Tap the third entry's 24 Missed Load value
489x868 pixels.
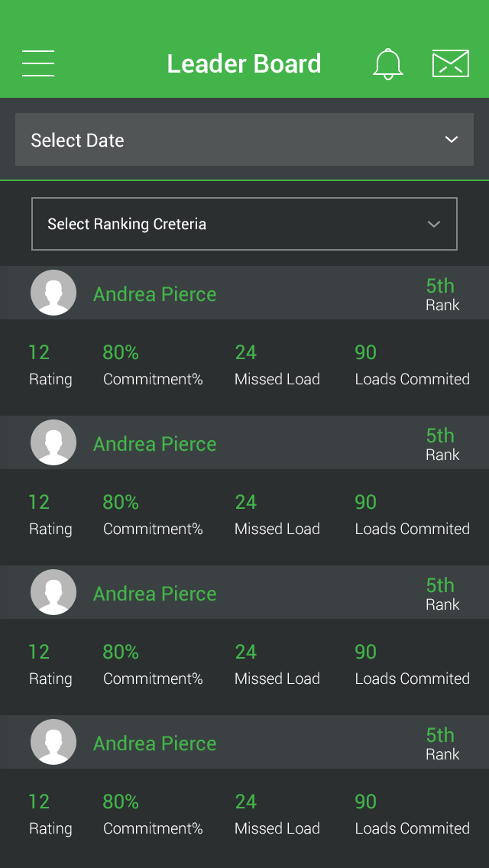(246, 652)
